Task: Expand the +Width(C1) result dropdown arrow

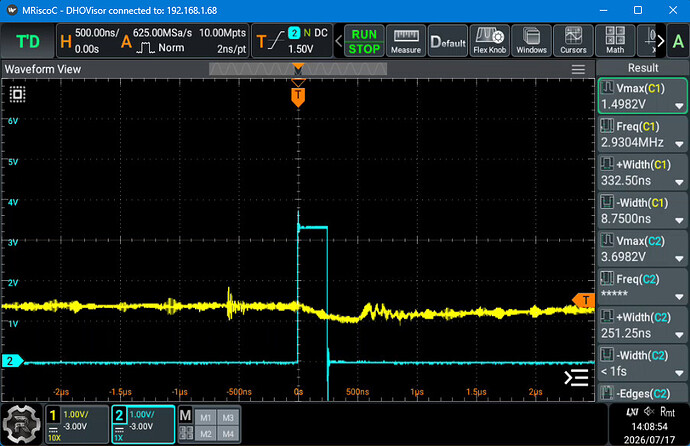Action: pyautogui.click(x=679, y=182)
